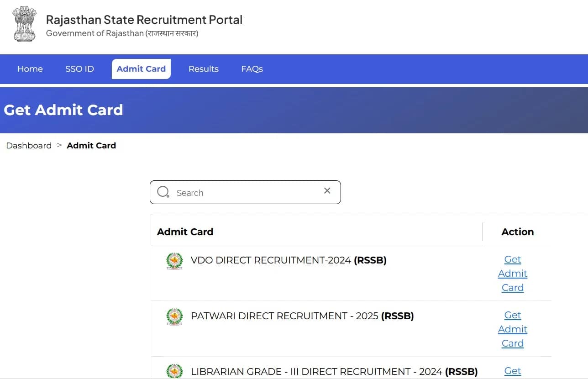The height and width of the screenshot is (379, 588).
Task: Click the Rajasthan State Recruitment Portal title
Action: (144, 20)
